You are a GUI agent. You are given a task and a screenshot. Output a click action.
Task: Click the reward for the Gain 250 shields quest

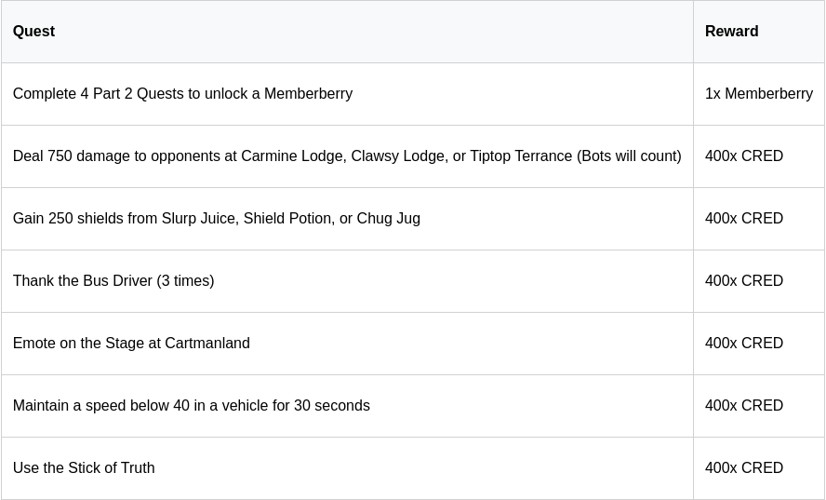click(743, 218)
